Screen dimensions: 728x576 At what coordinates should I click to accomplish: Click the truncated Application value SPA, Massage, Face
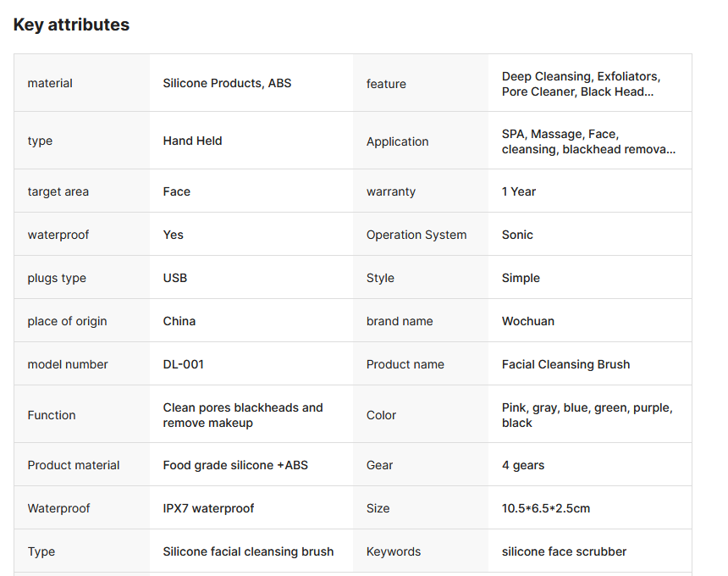pyautogui.click(x=588, y=141)
